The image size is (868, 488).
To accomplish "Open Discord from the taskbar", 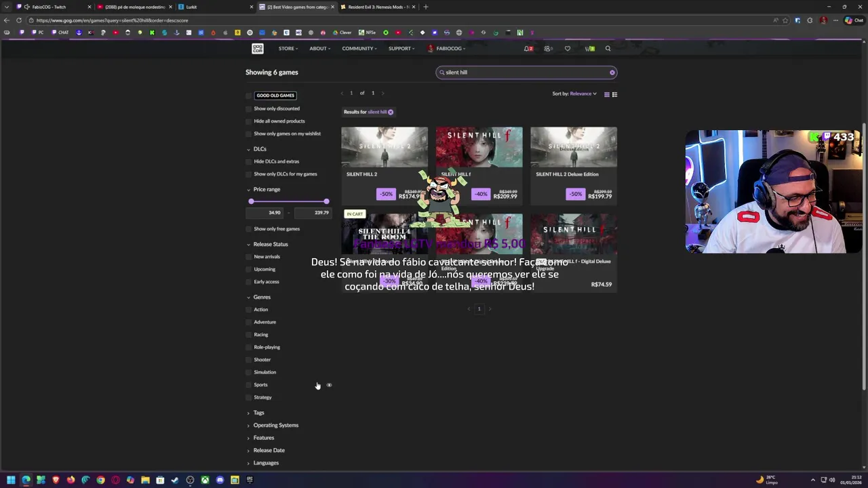I will click(x=220, y=480).
